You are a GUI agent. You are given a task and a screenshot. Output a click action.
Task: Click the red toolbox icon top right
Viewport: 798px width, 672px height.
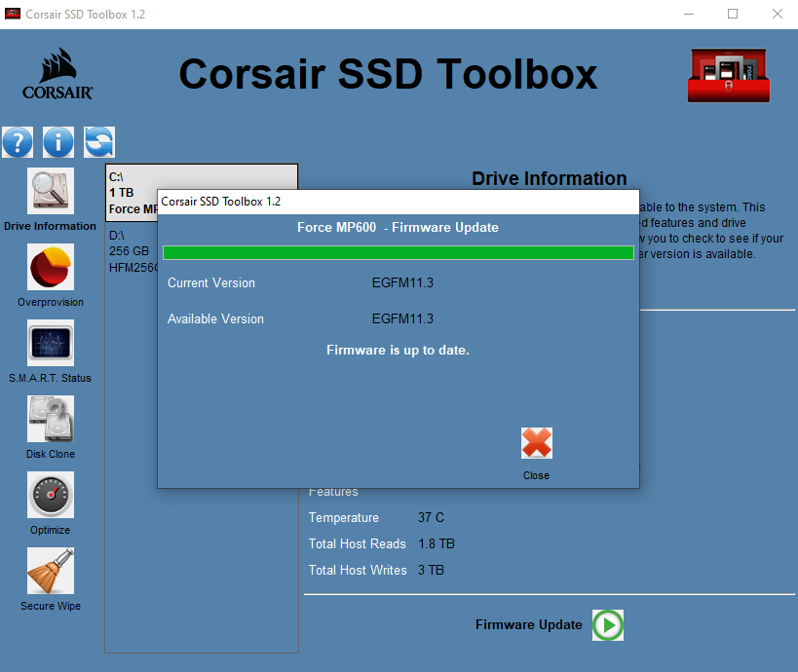click(x=729, y=74)
